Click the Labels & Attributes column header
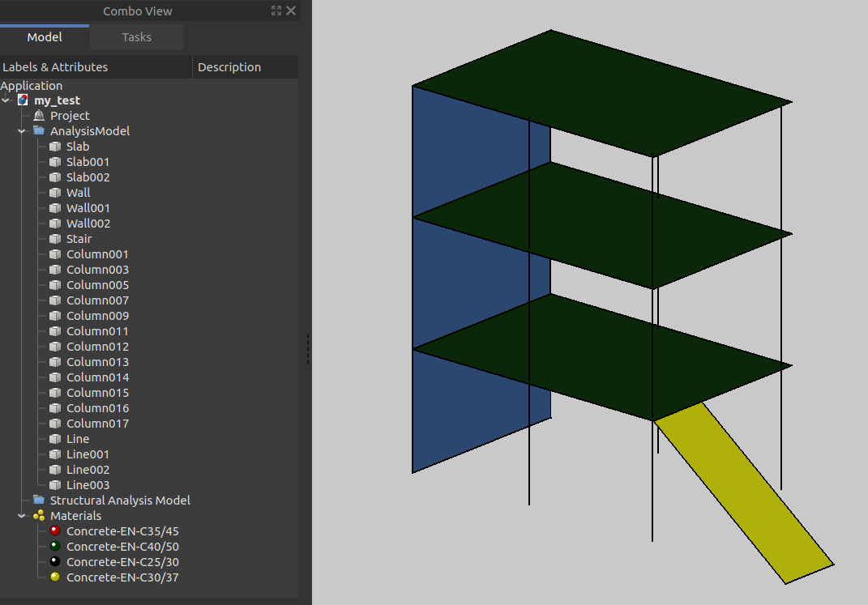This screenshot has width=868, height=605. pos(55,67)
